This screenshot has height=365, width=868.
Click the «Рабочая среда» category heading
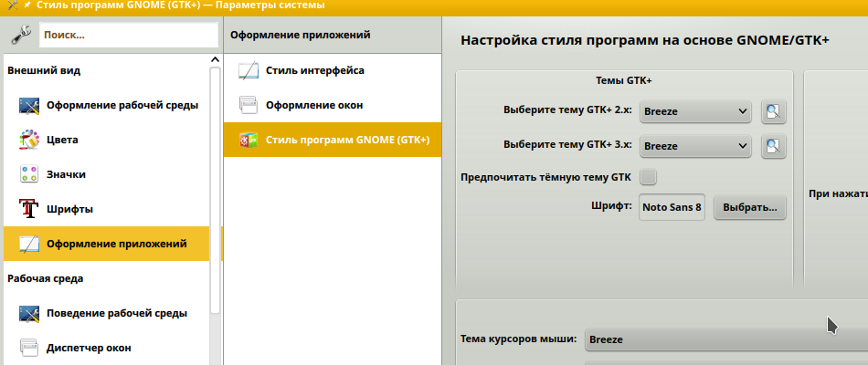pyautogui.click(x=46, y=278)
